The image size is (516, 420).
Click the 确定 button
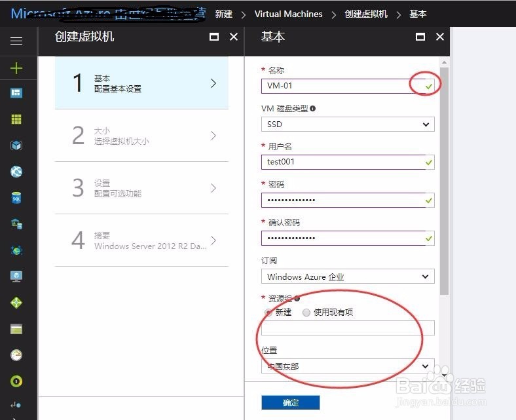(291, 402)
